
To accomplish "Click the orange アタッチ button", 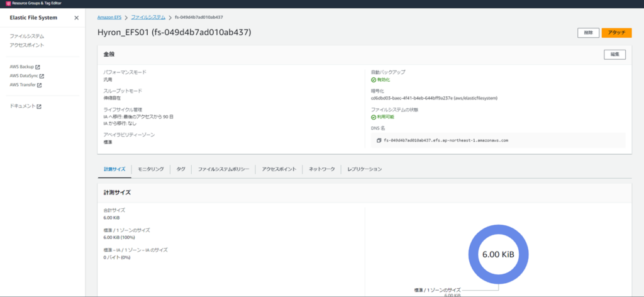I will (616, 33).
